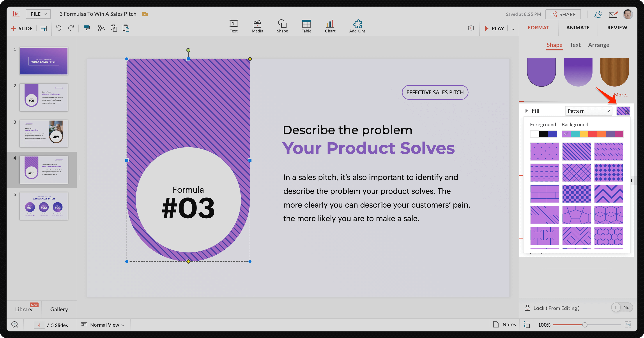Click the Format panel Shape tab

(554, 44)
